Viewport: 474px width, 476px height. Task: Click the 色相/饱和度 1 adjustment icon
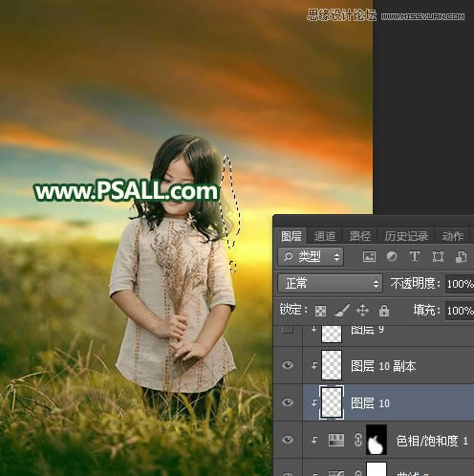tap(336, 440)
